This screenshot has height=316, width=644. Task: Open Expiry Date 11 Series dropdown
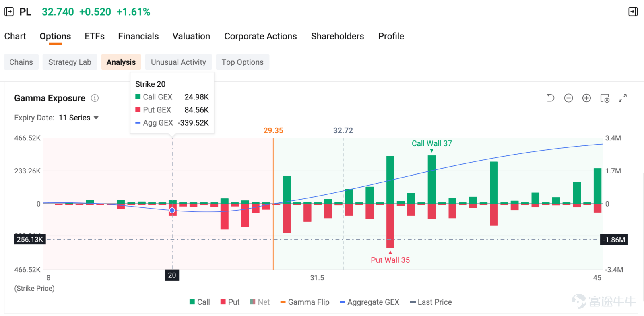click(x=78, y=118)
